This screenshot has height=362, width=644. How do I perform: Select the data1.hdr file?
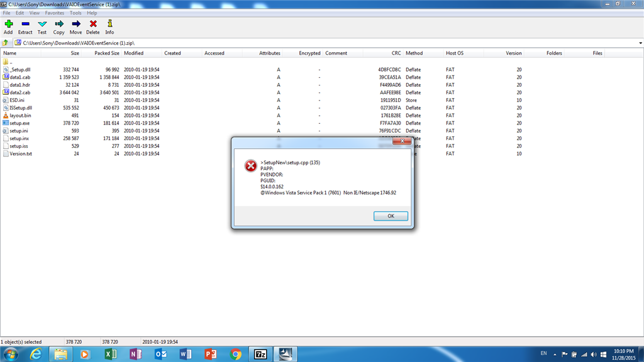19,85
